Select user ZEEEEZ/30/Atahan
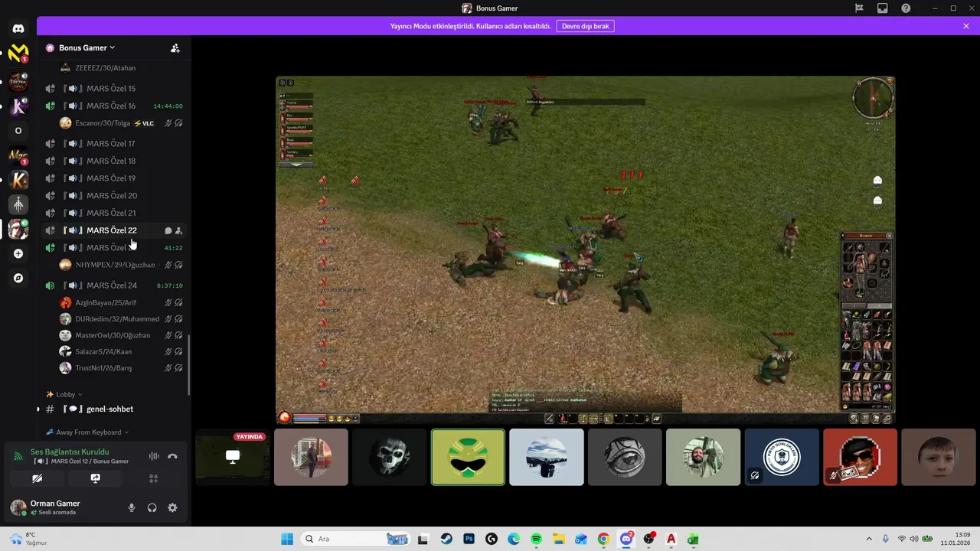The width and height of the screenshot is (980, 551). 121,68
